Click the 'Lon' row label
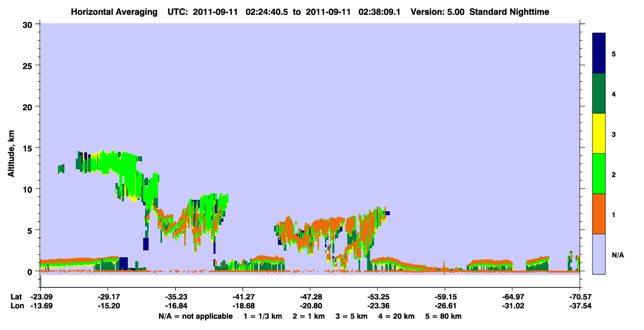Screen dimensions: 644x330 click(16, 306)
